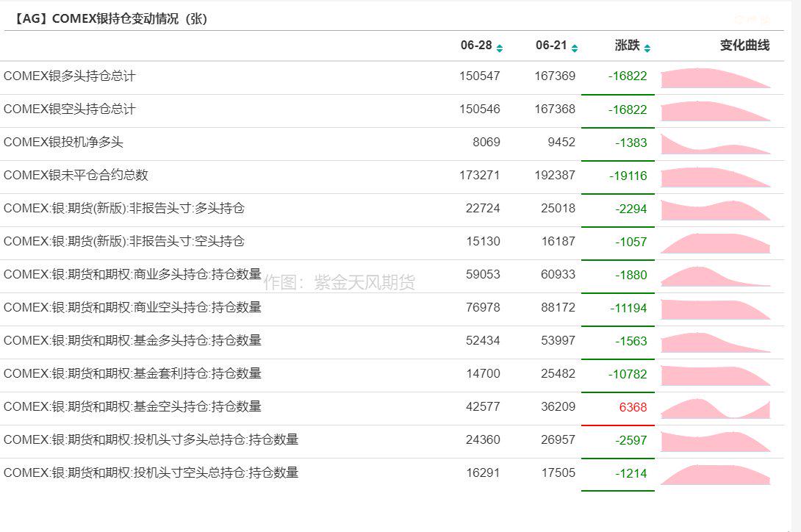
Task: Select the COMEX银未平仓合约总数 row label
Action: 76,176
